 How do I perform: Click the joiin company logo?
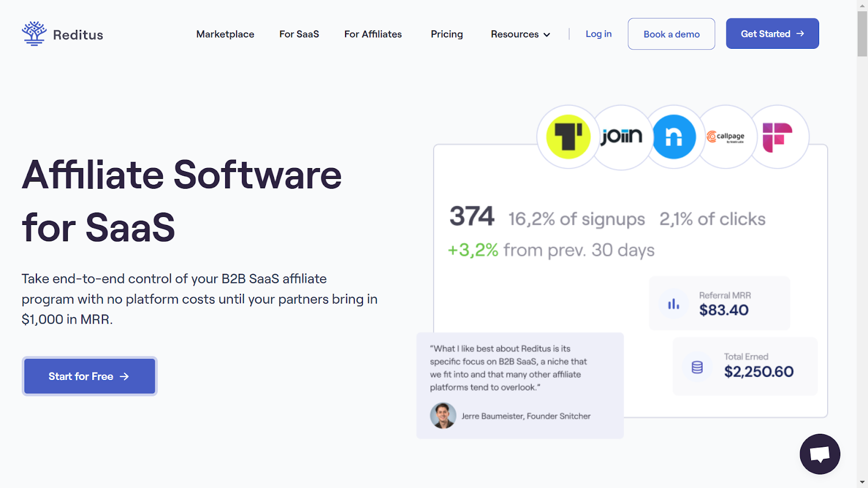coord(621,137)
